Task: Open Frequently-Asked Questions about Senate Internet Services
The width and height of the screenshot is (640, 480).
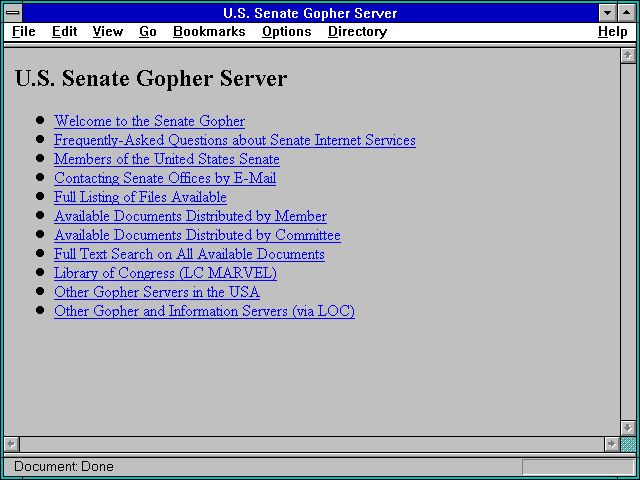Action: (x=235, y=140)
